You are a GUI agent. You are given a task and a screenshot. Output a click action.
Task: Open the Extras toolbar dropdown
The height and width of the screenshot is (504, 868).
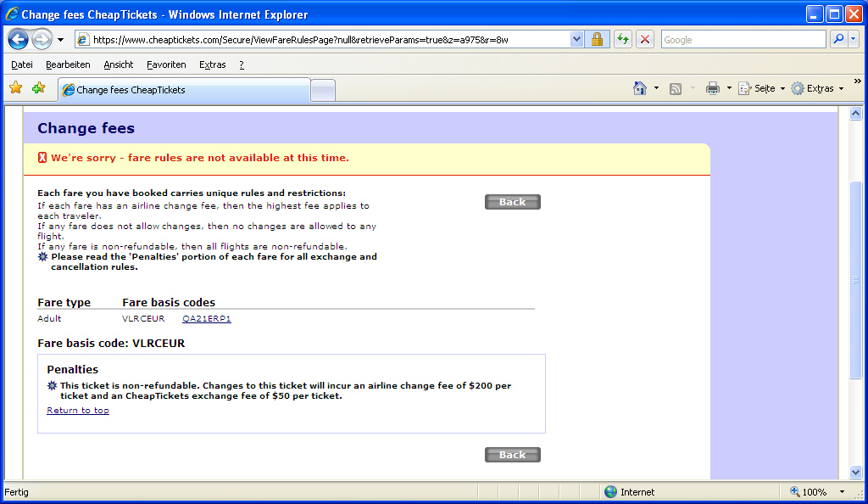pyautogui.click(x=820, y=88)
